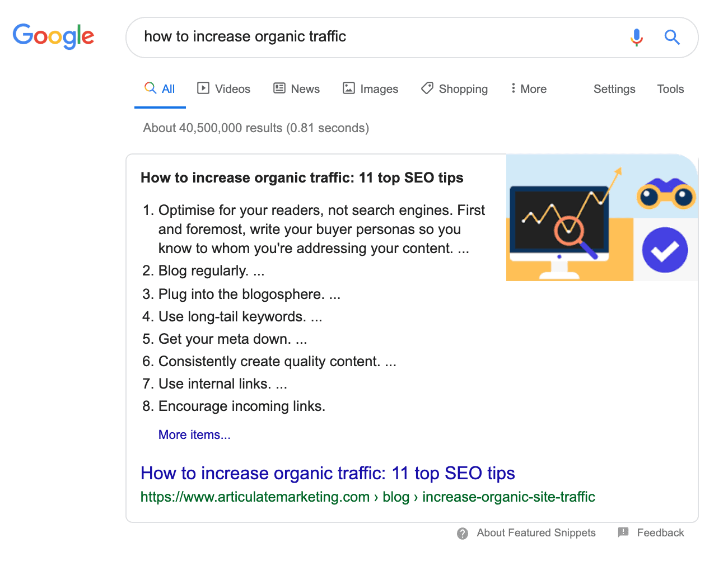Click the Google logo

(53, 36)
